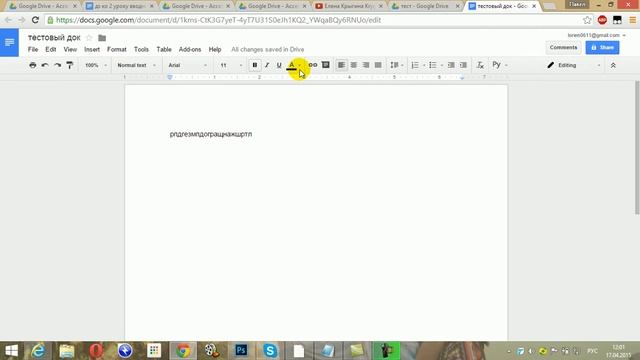Open the Tools menu
Viewport: 640px width, 360px height.
click(x=141, y=49)
